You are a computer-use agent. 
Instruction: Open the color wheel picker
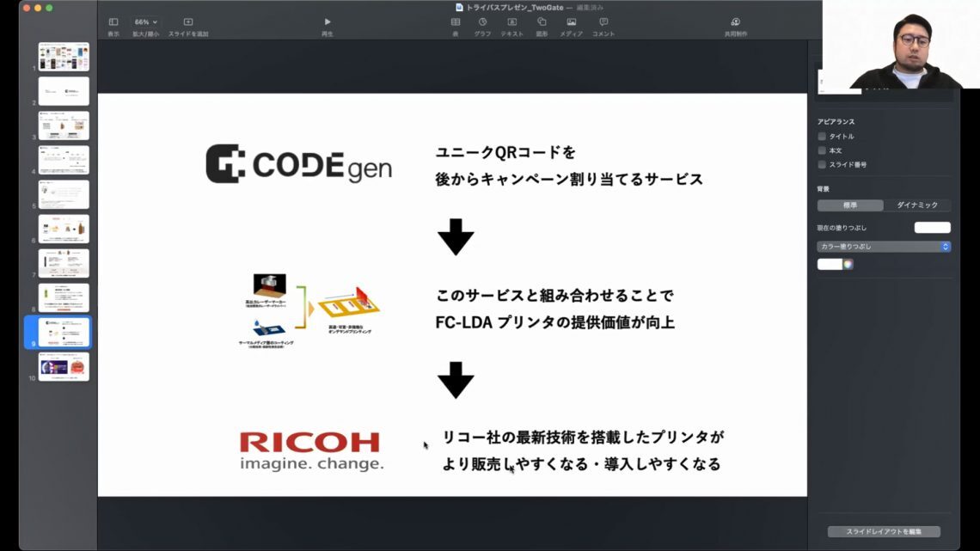tap(848, 265)
